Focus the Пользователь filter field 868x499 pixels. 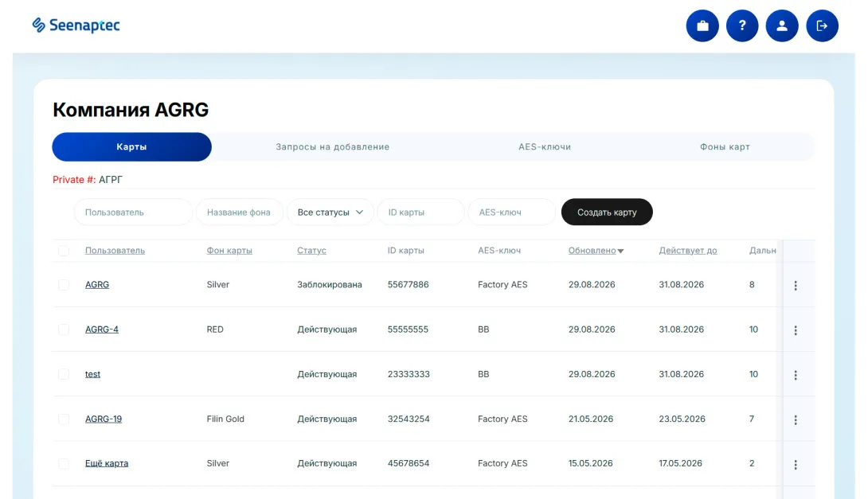point(134,212)
